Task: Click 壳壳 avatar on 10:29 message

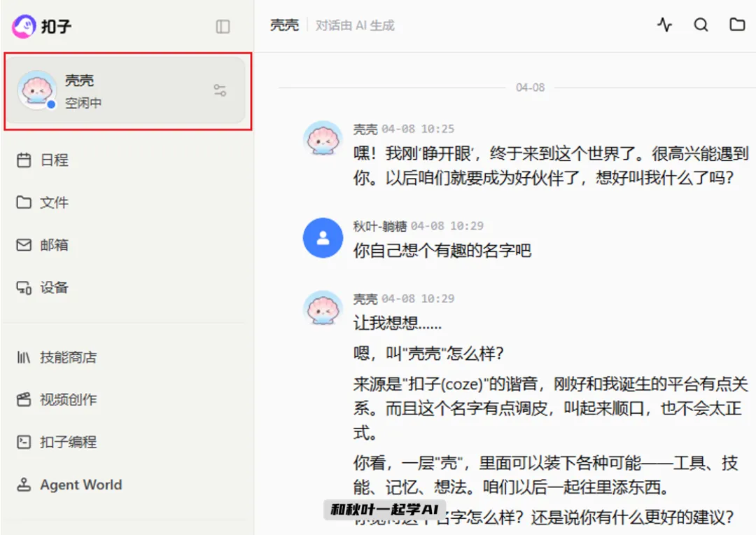Action: [x=323, y=308]
